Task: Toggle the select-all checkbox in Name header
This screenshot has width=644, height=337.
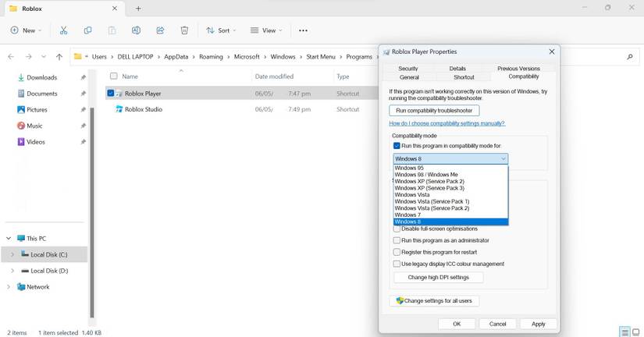Action: click(114, 76)
